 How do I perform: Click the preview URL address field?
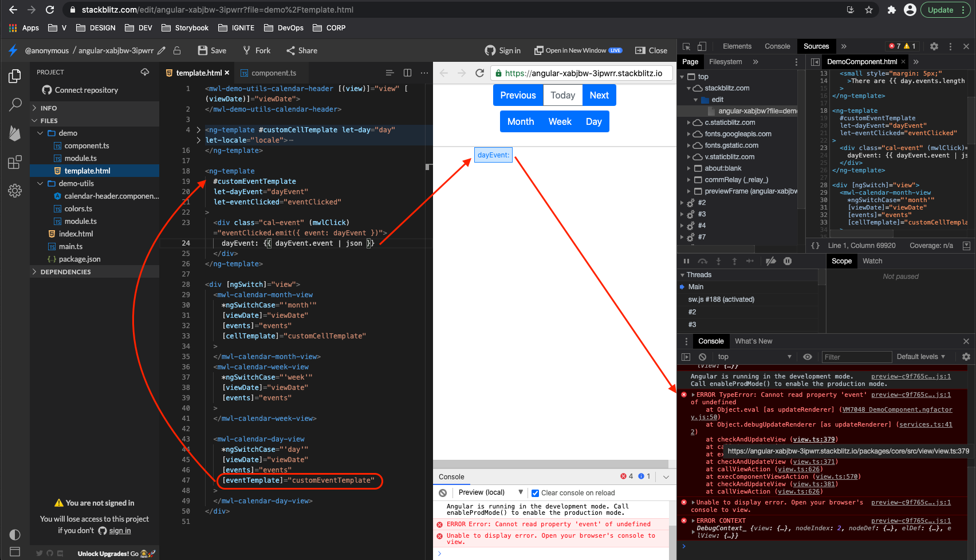coord(581,73)
